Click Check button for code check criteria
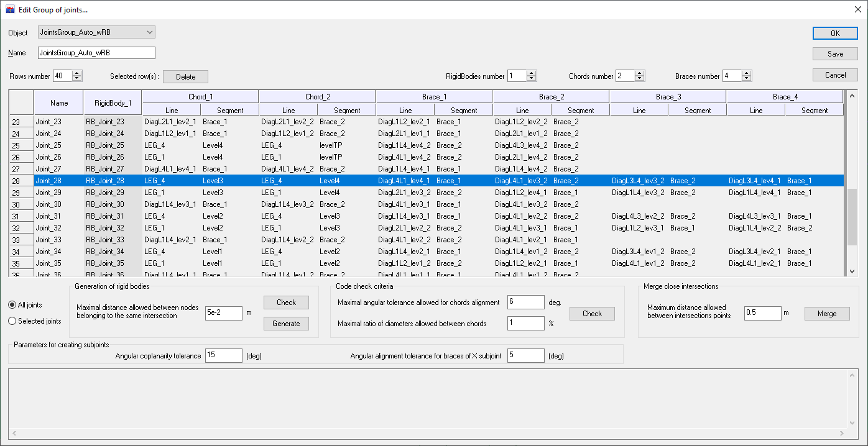The height and width of the screenshot is (446, 868). pyautogui.click(x=592, y=314)
